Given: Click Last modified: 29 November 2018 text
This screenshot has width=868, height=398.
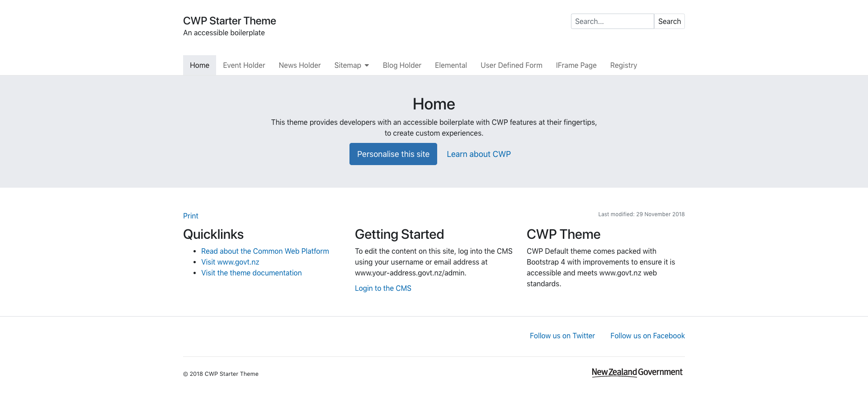Looking at the screenshot, I should pyautogui.click(x=642, y=214).
